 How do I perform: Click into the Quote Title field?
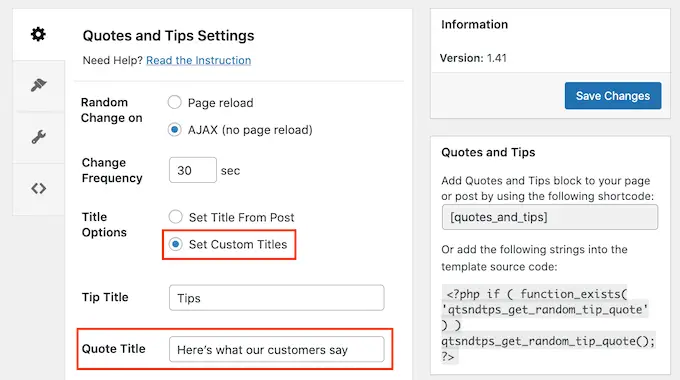(x=277, y=349)
